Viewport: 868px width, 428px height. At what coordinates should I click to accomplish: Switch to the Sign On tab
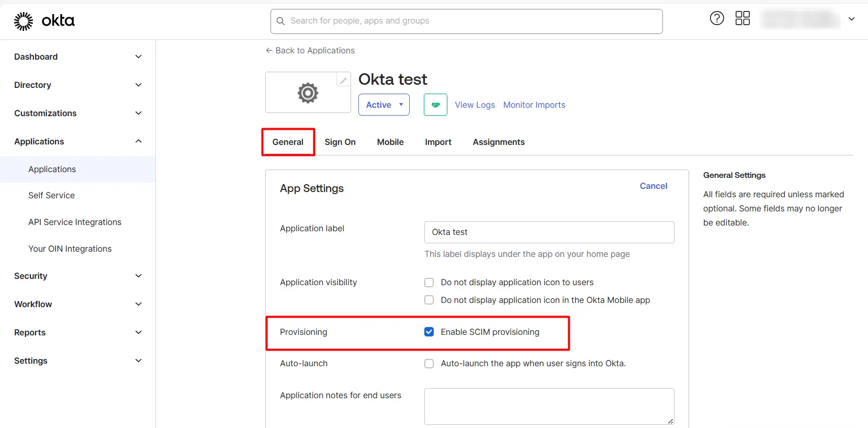coord(340,142)
